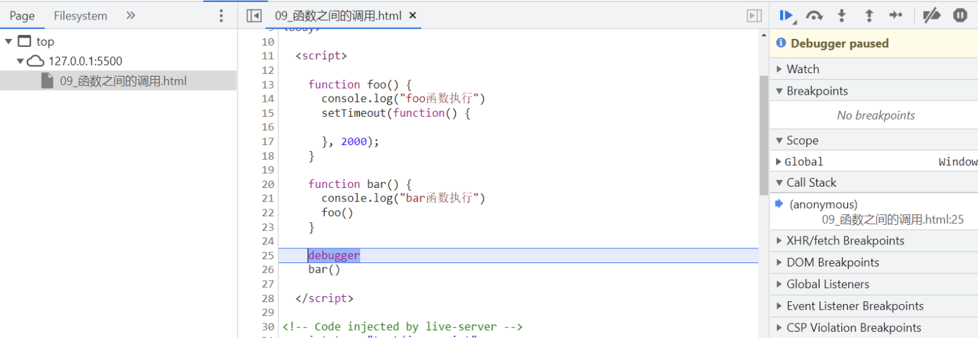Screen dimensions: 980x339
Task: Click 'function bar() {' on line 20
Action: tap(360, 184)
